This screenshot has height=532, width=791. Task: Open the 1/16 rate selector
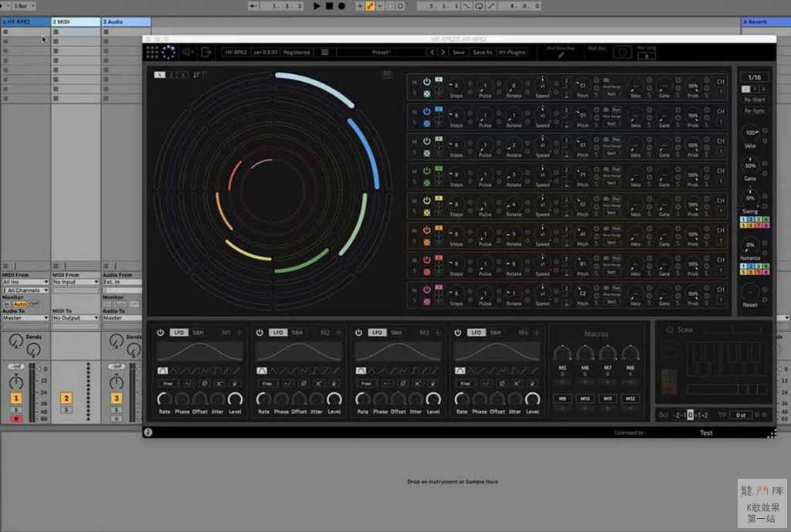coord(755,77)
